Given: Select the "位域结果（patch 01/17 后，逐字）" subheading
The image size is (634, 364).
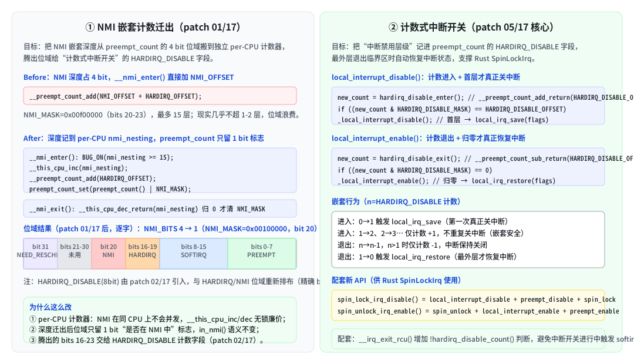Looking at the screenshot, I should coord(170,228).
